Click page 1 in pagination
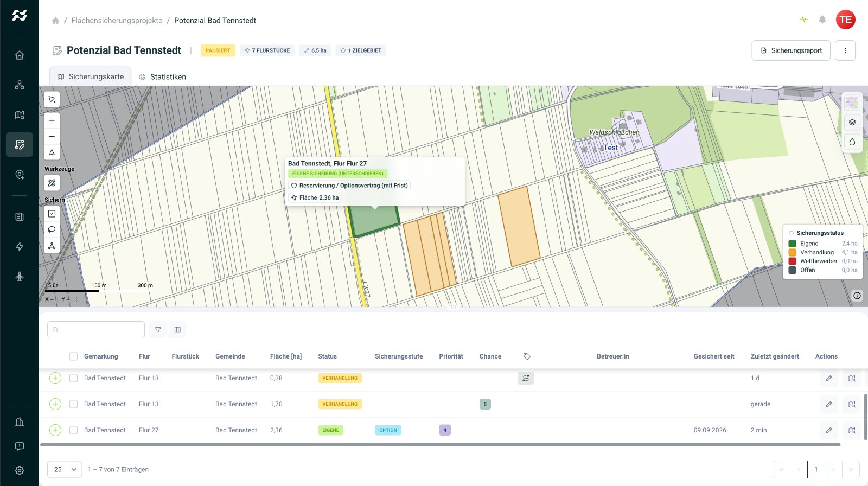 [x=816, y=469]
